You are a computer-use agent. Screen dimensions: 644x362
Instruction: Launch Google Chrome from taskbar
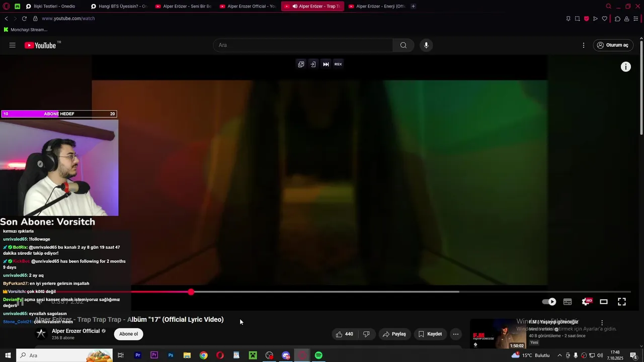tap(203, 355)
